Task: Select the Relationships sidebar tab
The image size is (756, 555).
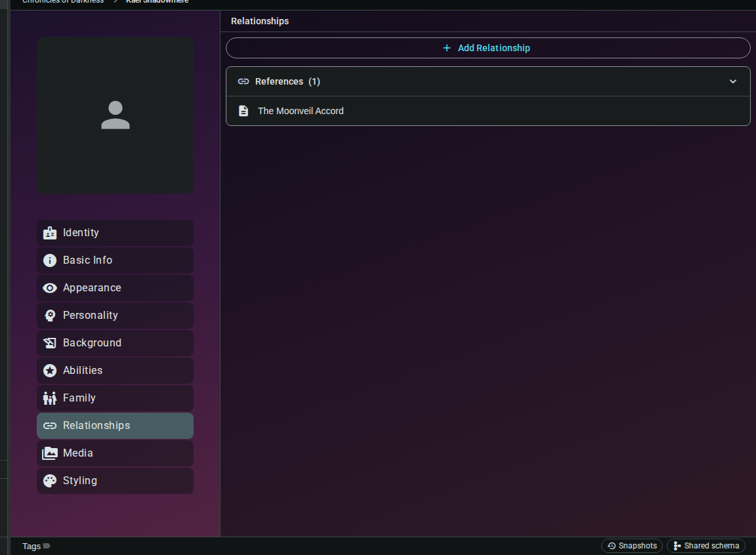Action: tap(115, 426)
